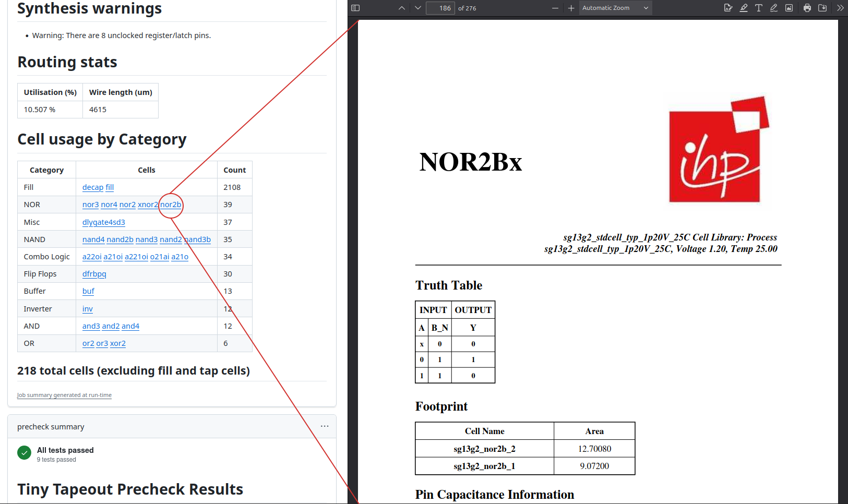
Task: Select the add image tool
Action: (x=789, y=8)
